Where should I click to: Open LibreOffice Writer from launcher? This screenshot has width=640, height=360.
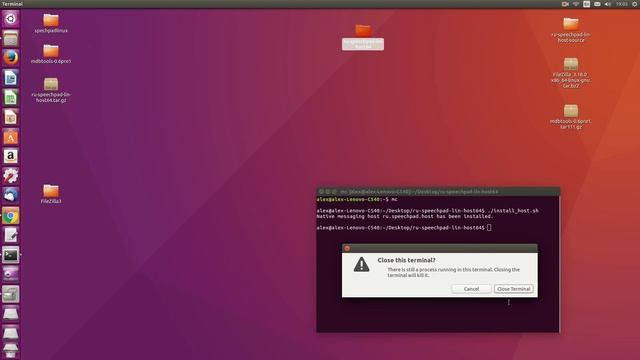[11, 78]
